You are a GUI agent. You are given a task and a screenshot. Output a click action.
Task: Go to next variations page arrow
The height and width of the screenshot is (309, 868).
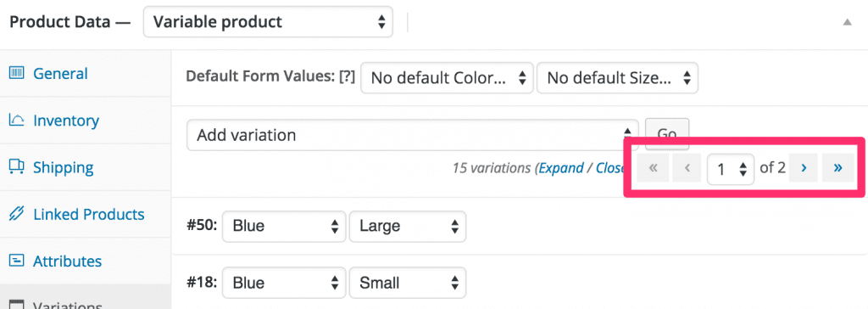(804, 167)
